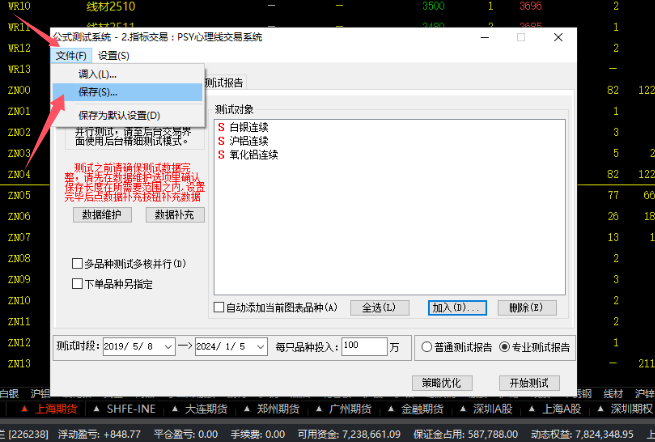
Task: Minimize the 公式测试系统 dialog
Action: click(x=485, y=37)
